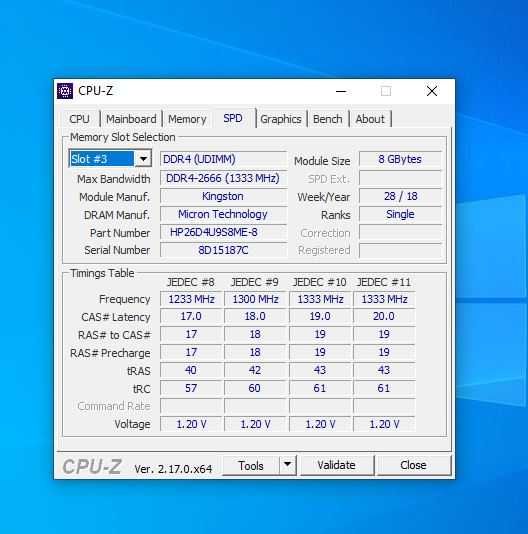
Task: Click tRAS value 42
Action: tap(255, 370)
